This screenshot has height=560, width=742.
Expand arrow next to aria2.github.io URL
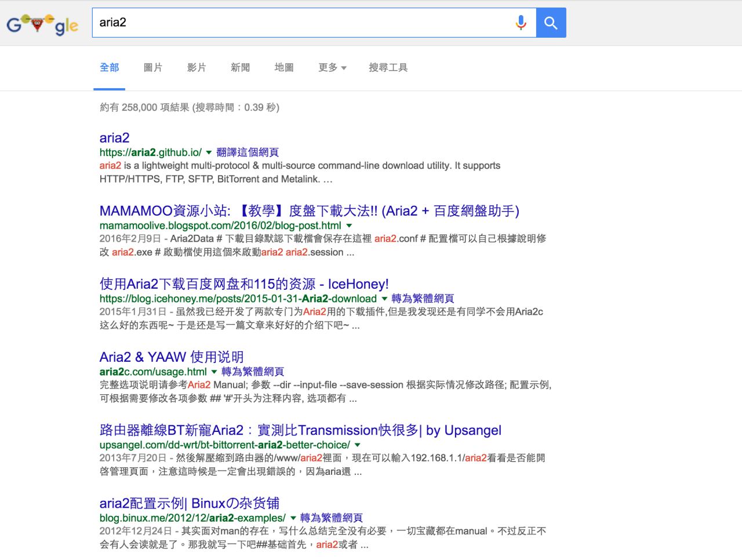click(209, 152)
